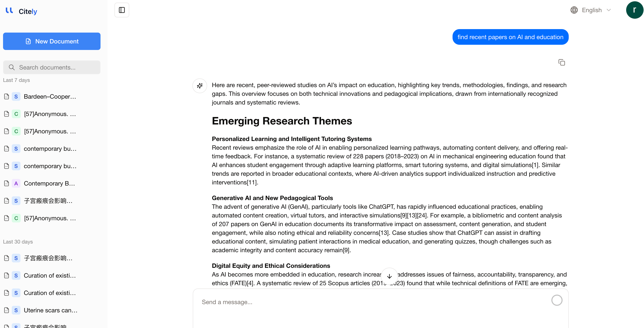Click document icon beside Bardeen–Cooper entry
Viewport: 644px width, 328px height.
tap(7, 97)
